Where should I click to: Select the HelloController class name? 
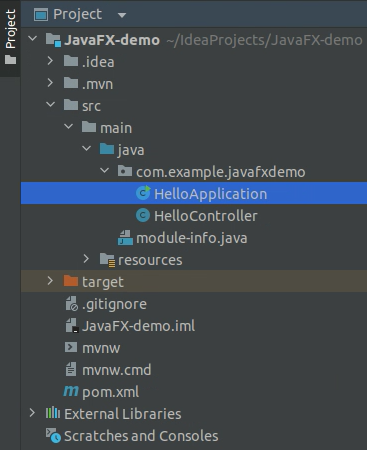click(x=206, y=216)
